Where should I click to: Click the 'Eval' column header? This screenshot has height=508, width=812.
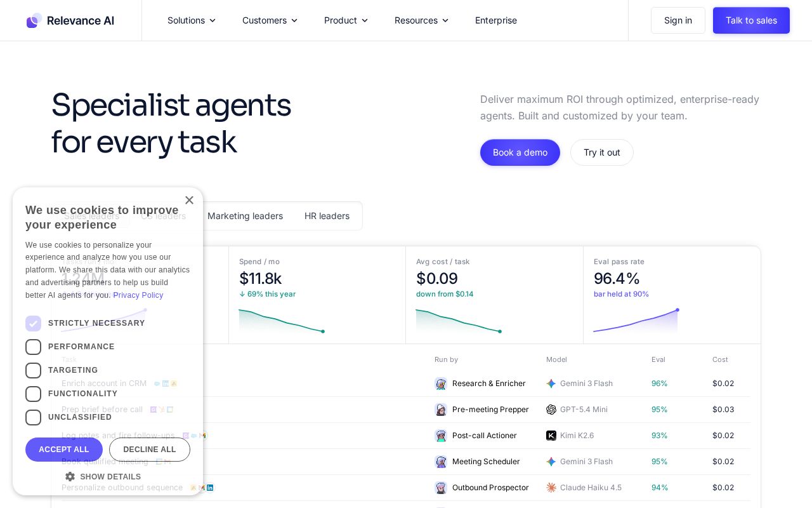(x=658, y=359)
